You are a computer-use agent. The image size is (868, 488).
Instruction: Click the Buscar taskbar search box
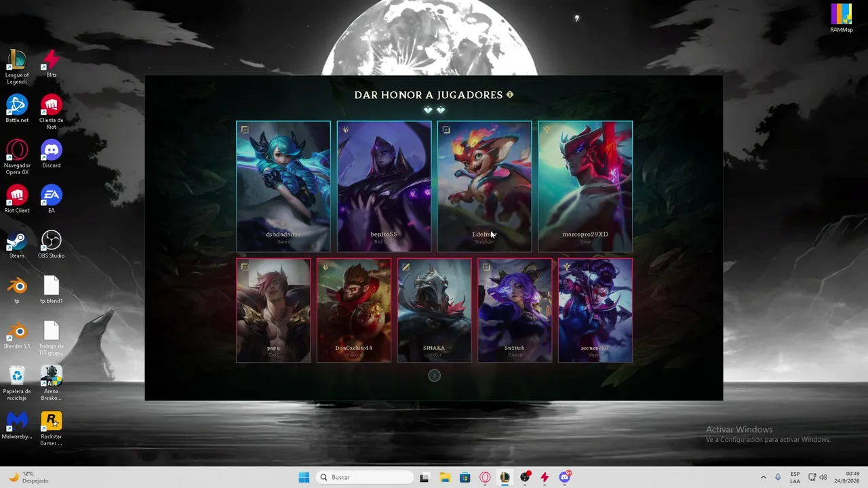365,477
